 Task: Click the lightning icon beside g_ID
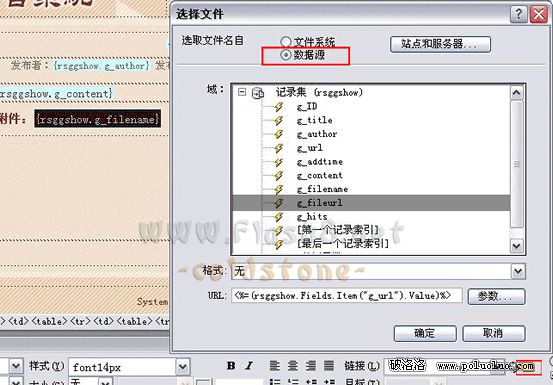coord(279,106)
